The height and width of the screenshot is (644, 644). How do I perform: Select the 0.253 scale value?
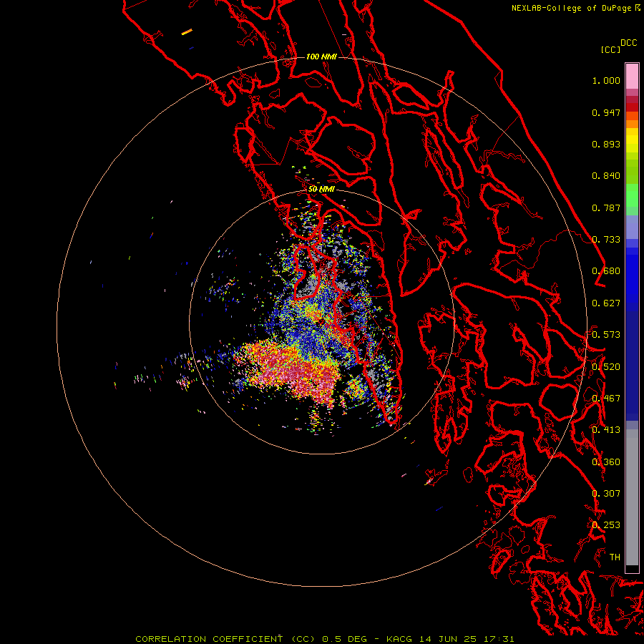pyautogui.click(x=606, y=525)
